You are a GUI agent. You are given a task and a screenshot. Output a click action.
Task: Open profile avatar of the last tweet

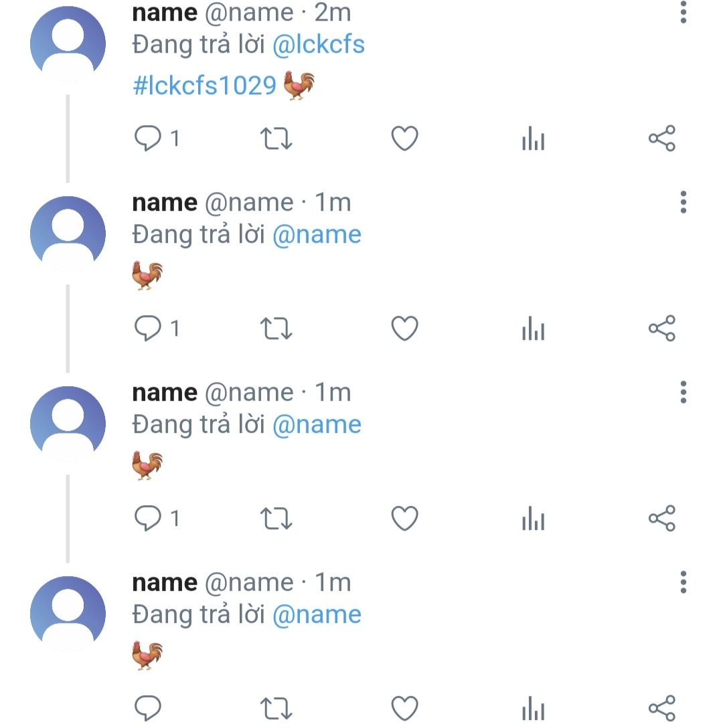tap(68, 614)
